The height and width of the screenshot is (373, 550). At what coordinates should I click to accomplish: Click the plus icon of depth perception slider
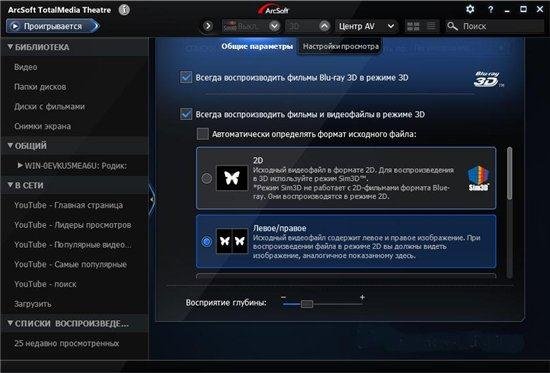coord(362,297)
